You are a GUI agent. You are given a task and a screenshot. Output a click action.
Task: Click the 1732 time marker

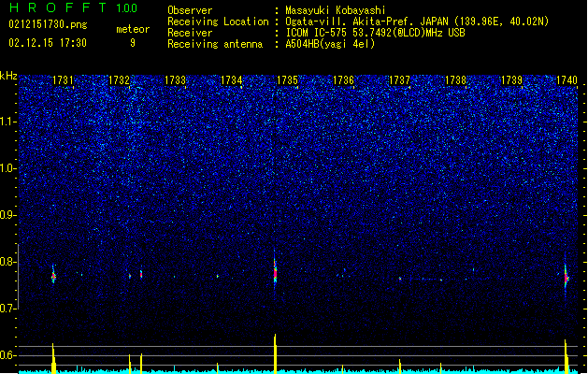click(119, 80)
